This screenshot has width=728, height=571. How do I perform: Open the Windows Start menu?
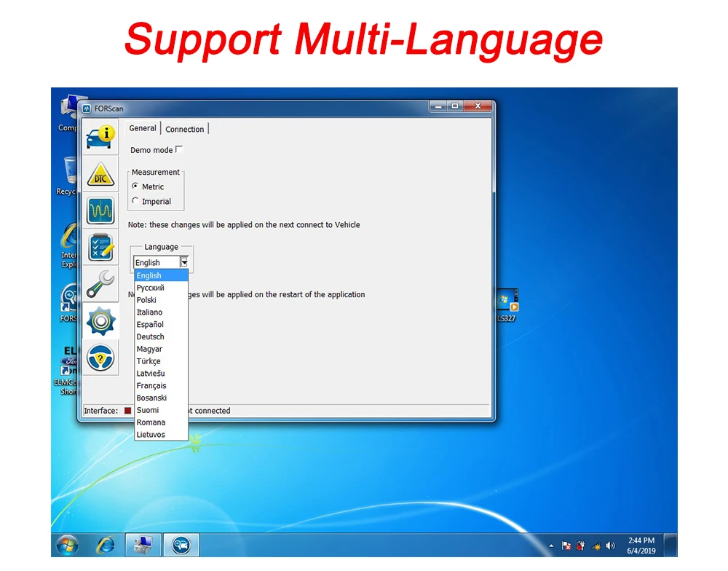pyautogui.click(x=68, y=545)
